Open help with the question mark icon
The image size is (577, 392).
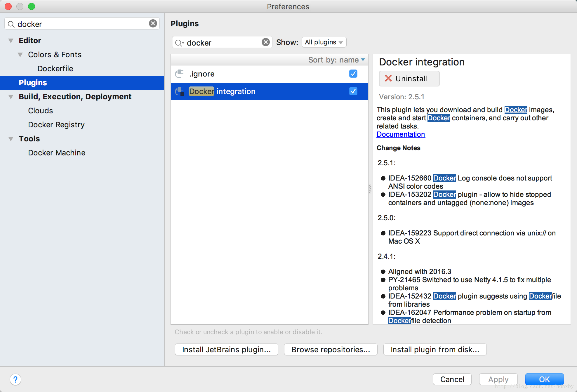(15, 379)
